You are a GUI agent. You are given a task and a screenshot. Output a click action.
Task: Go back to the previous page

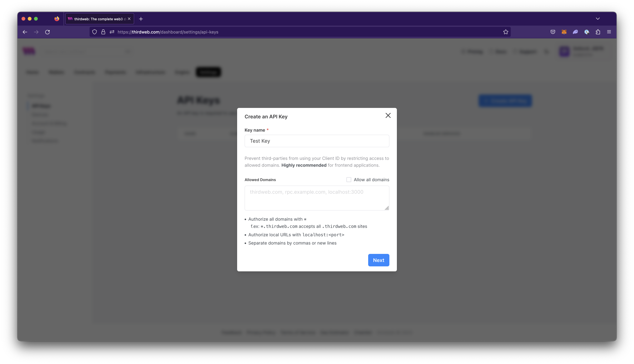point(25,32)
